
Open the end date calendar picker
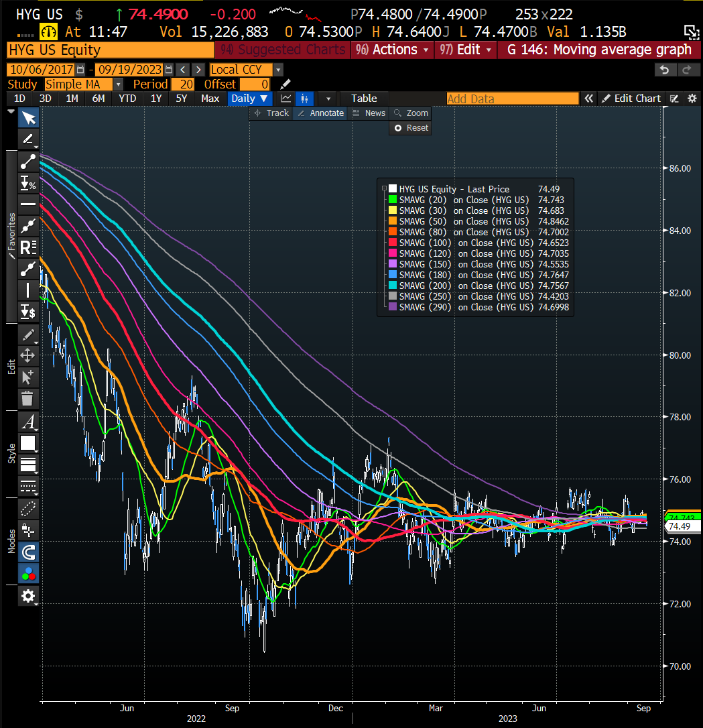(x=169, y=70)
